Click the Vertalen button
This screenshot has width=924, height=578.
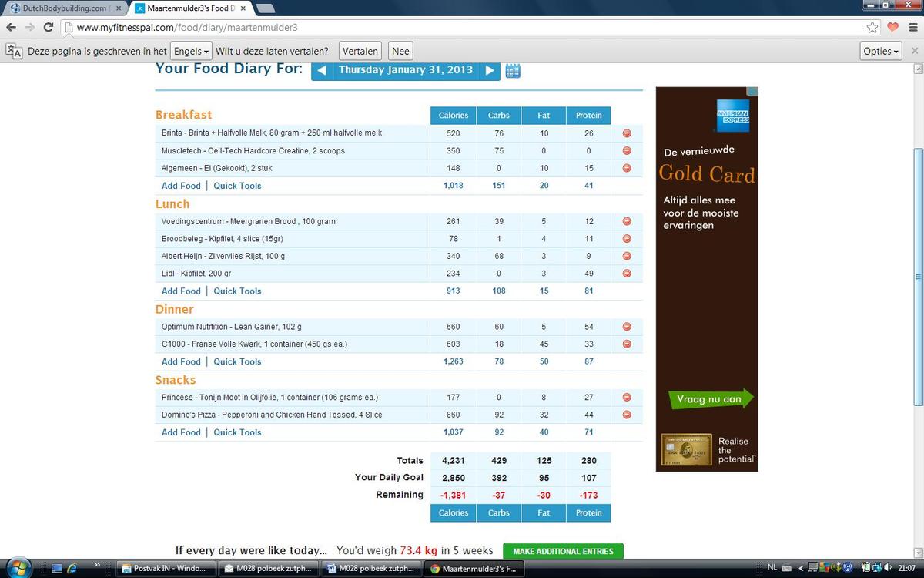pos(360,52)
